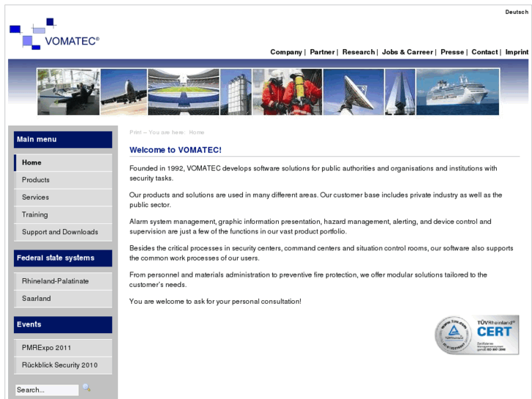Screen dimensions: 532x399
Task: Open Rückblick Security 2010 event
Action: 63,365
